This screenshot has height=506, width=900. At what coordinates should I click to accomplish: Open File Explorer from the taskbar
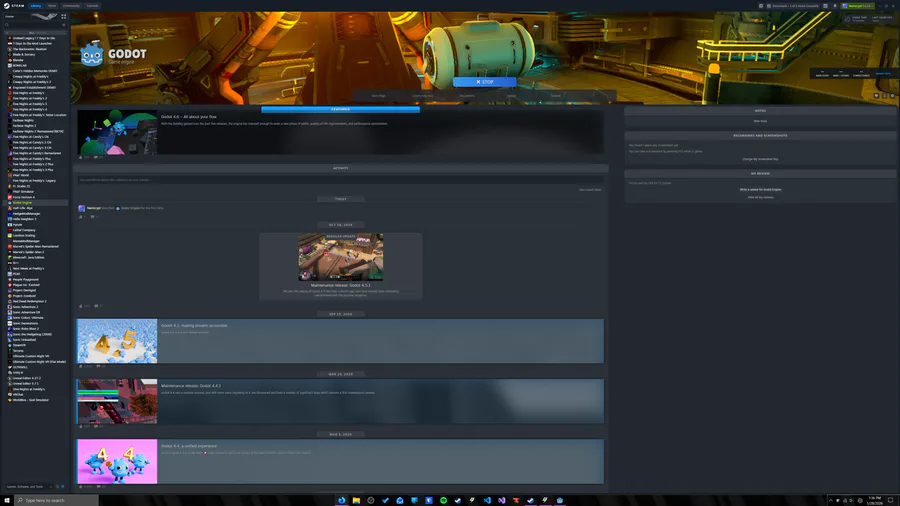click(x=356, y=500)
